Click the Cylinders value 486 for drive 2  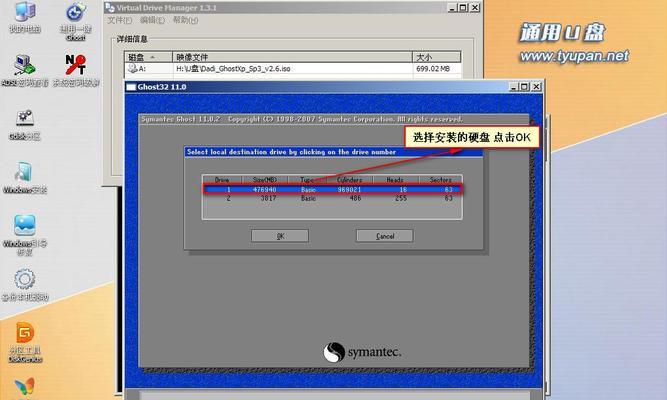pos(355,198)
